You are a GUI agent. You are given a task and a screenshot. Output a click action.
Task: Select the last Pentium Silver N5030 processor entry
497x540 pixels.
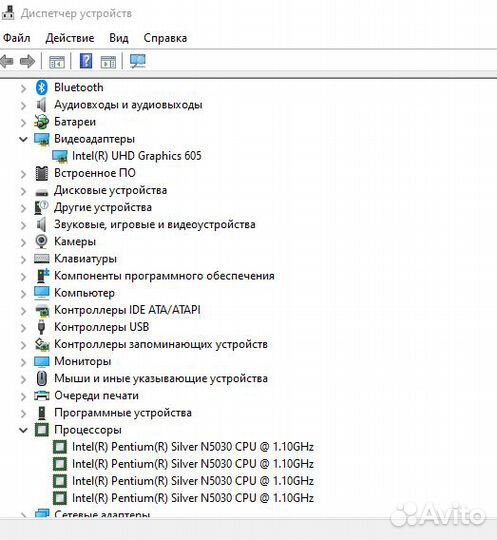(193, 498)
